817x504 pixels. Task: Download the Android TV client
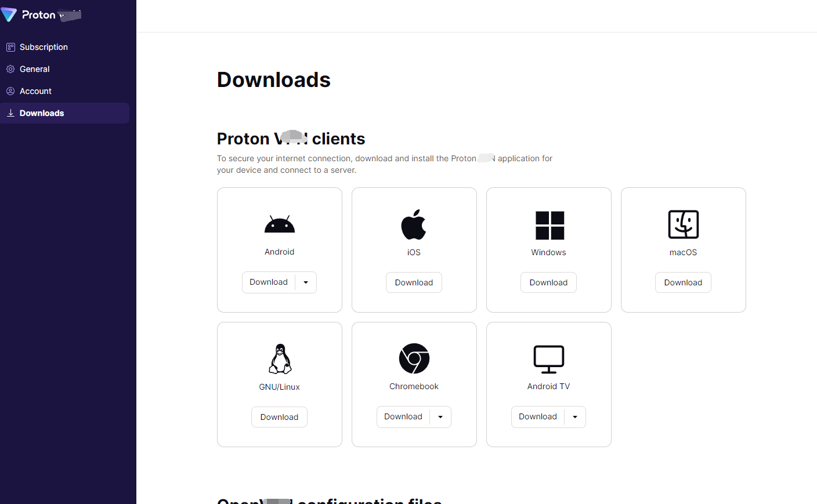pyautogui.click(x=538, y=417)
